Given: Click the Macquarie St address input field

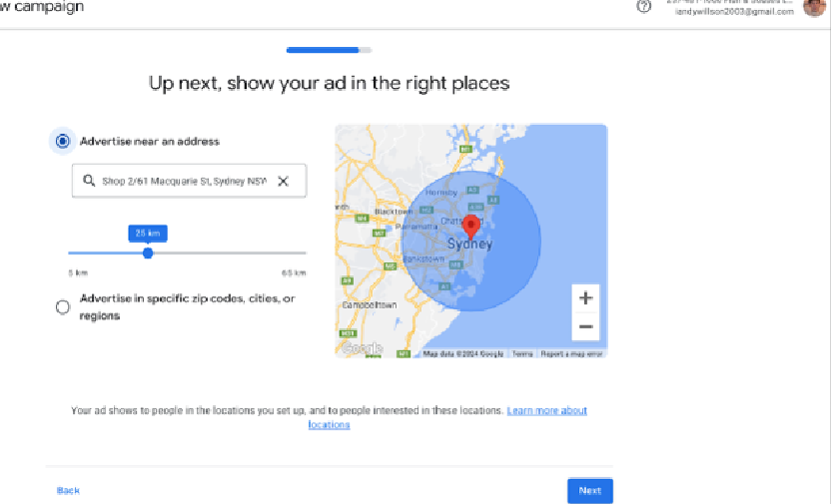Looking at the screenshot, I should pos(189,181).
